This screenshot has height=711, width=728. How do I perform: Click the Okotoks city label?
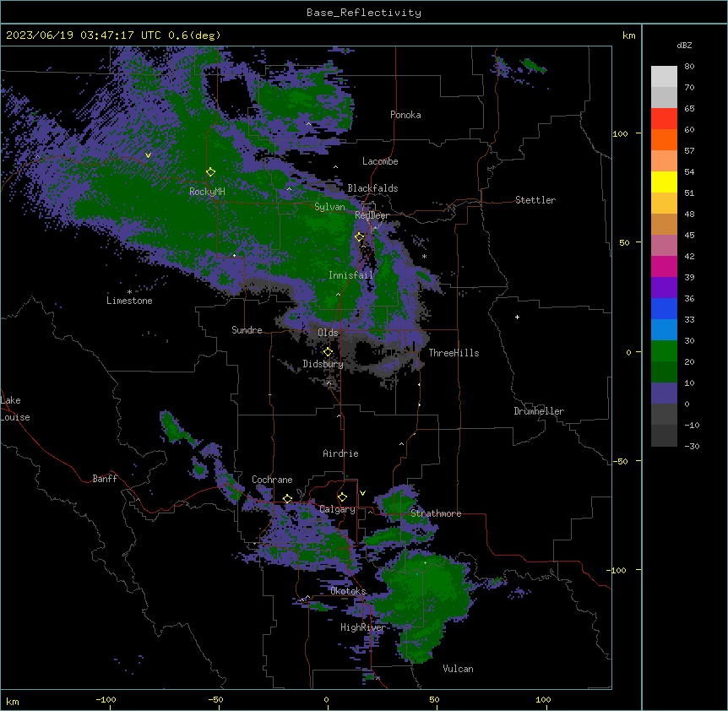[348, 591]
